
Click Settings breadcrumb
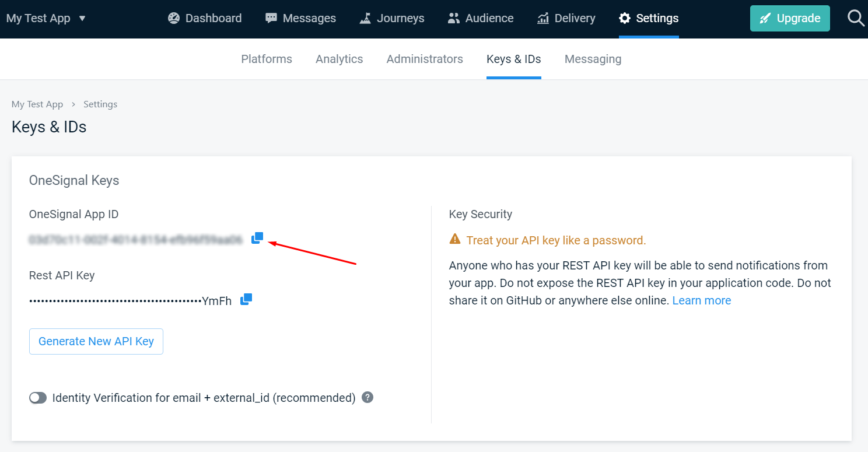(100, 104)
